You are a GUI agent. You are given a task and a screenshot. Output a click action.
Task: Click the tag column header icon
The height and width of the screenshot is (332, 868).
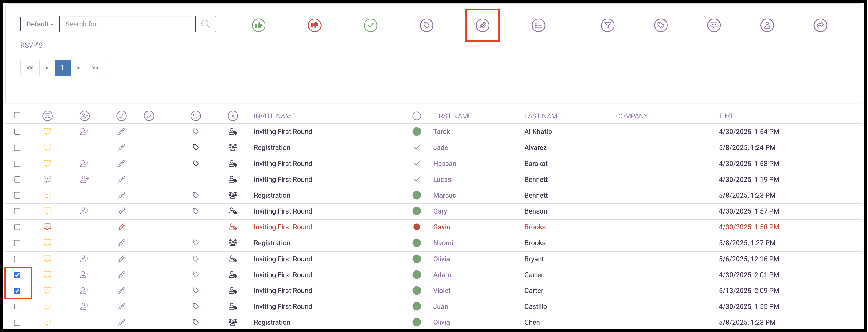[195, 116]
